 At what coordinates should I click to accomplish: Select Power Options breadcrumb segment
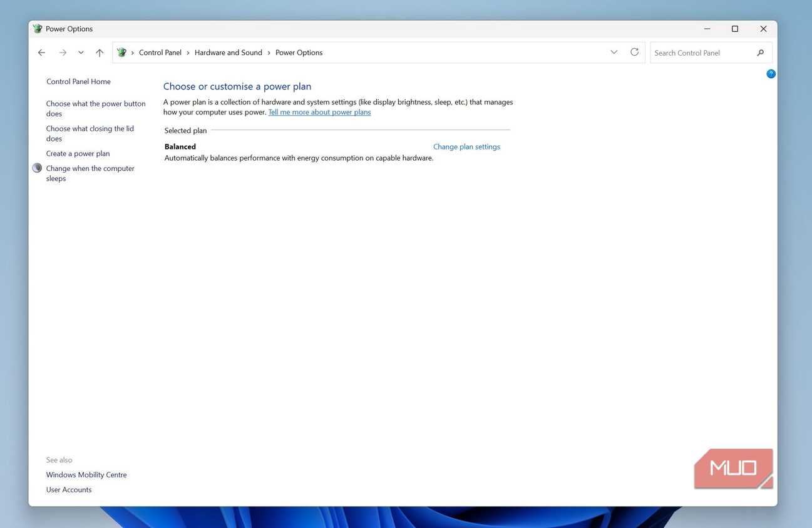pyautogui.click(x=299, y=53)
